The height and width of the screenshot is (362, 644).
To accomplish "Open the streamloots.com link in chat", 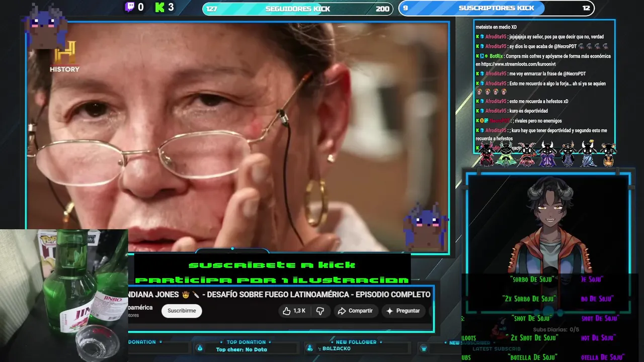I will coord(518,64).
